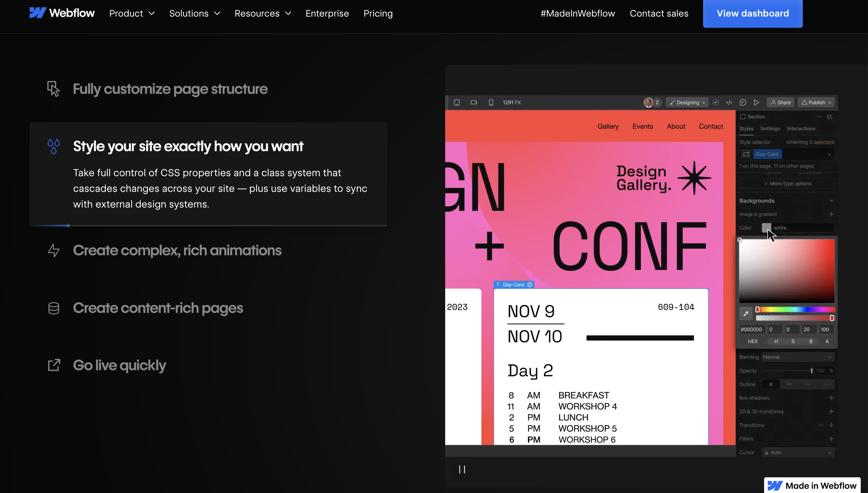Open the Blending mode dropdown
This screenshot has width=868, height=493.
pos(797,357)
